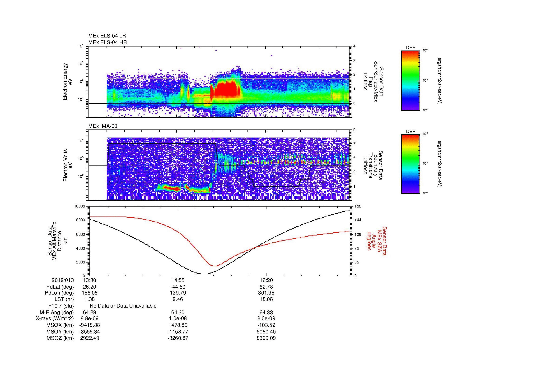Click the red 'MEx SZA Angle degrees' axis label
Screen dimensions: 555x392
click(x=377, y=241)
